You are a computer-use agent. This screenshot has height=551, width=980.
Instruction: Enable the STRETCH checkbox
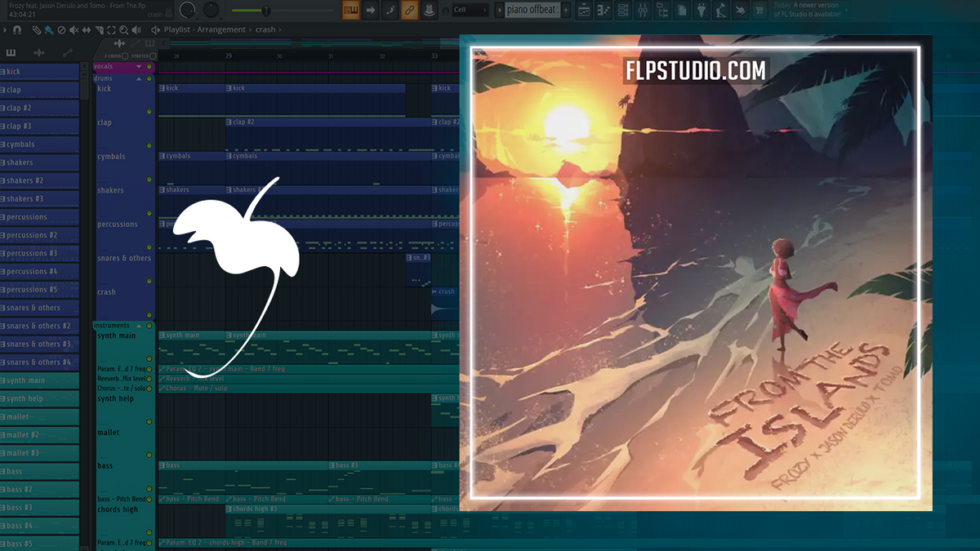coord(153,56)
